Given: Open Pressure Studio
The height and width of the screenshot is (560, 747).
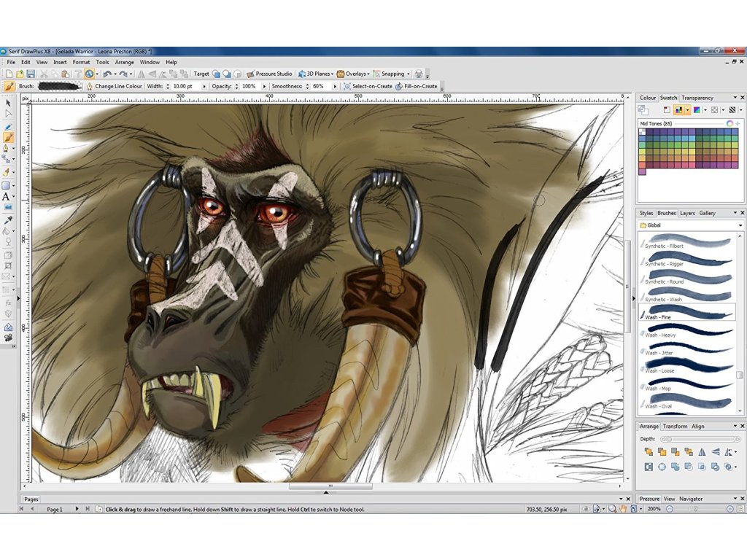Looking at the screenshot, I should pos(270,74).
